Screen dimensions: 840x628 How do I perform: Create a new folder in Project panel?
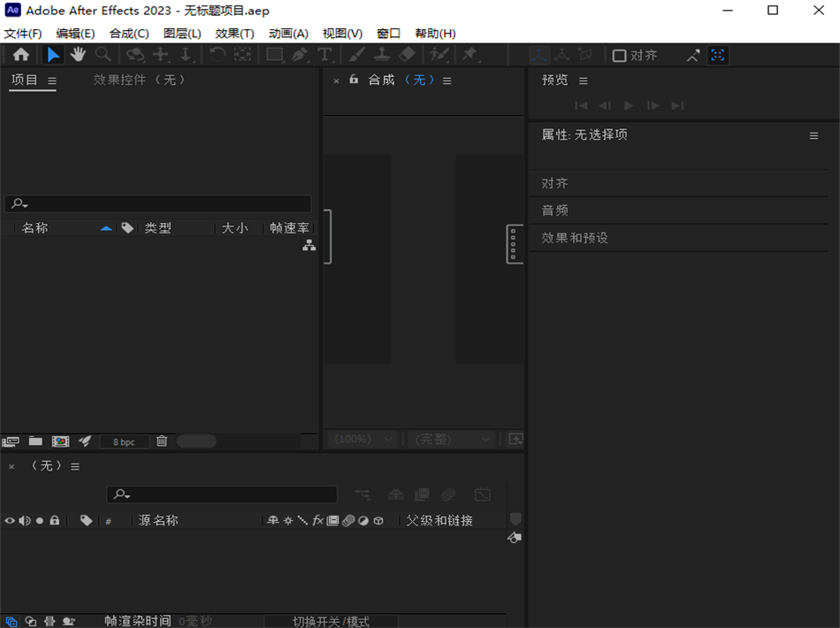pyautogui.click(x=35, y=441)
